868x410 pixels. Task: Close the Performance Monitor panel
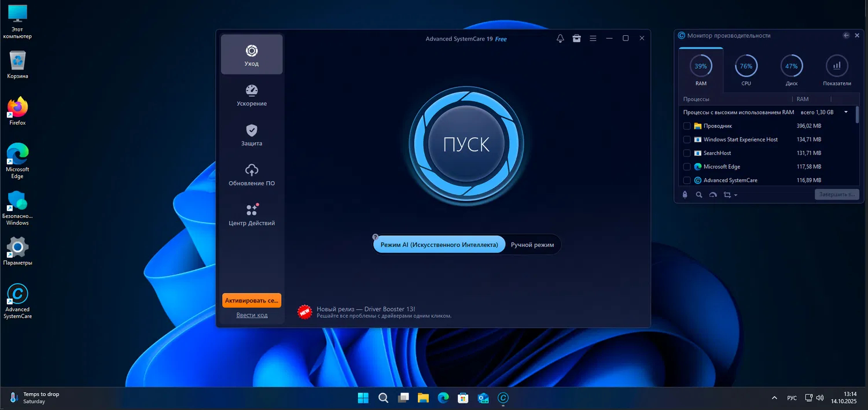pos(856,35)
